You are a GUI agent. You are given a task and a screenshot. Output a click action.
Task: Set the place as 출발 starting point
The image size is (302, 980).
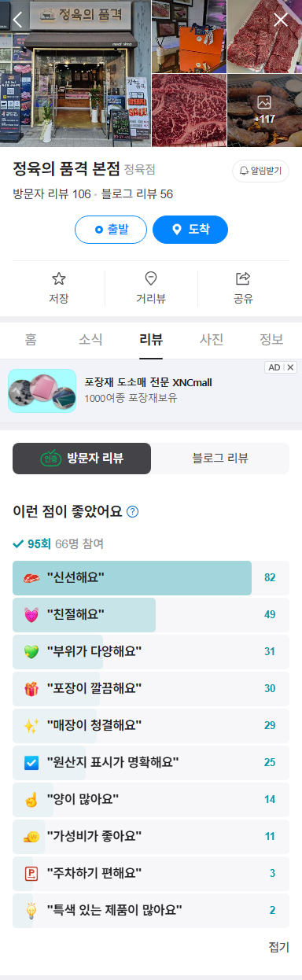click(110, 230)
